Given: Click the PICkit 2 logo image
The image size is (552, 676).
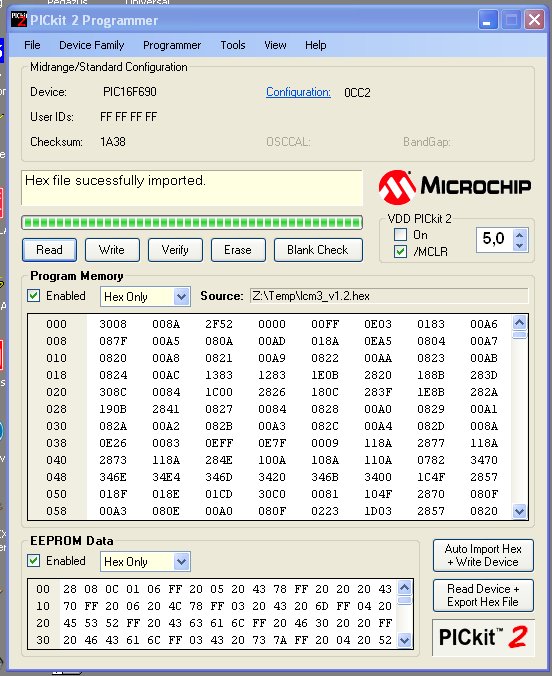Looking at the screenshot, I should pos(483,638).
